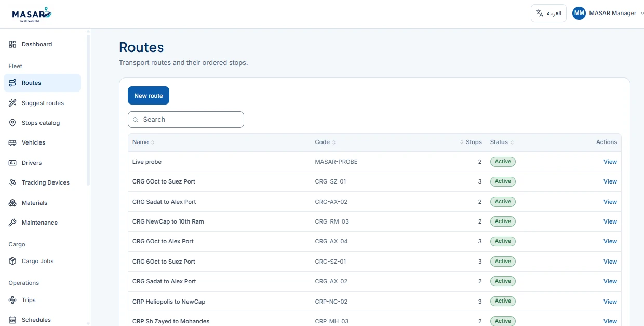Select the 'Live probe' name cell
Image resolution: width=644 pixels, height=326 pixels.
(x=147, y=162)
